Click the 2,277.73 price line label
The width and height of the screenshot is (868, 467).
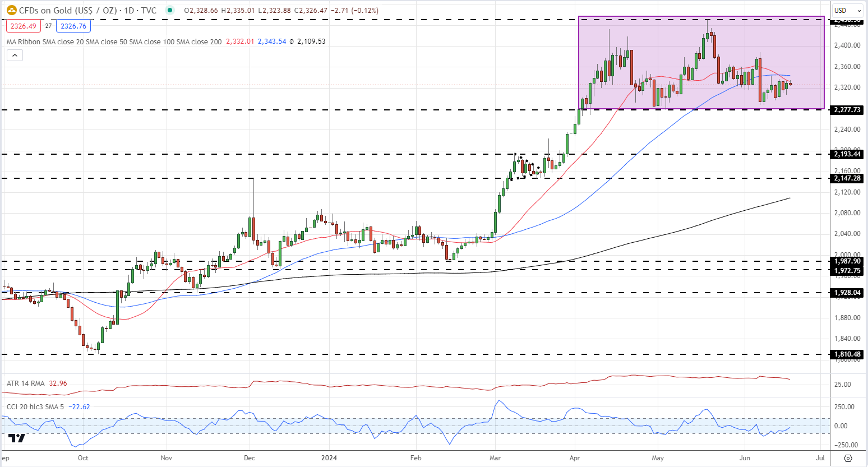tap(847, 110)
